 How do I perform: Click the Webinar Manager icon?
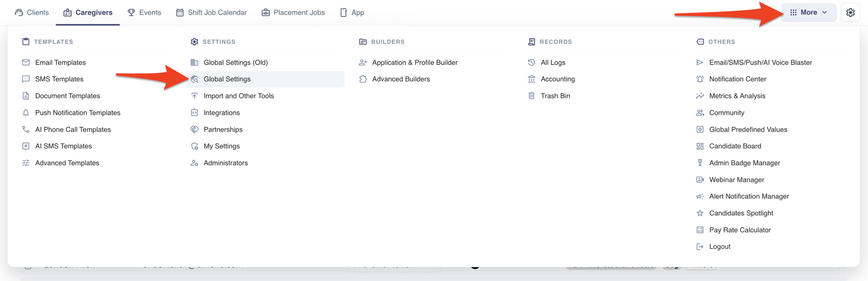700,180
